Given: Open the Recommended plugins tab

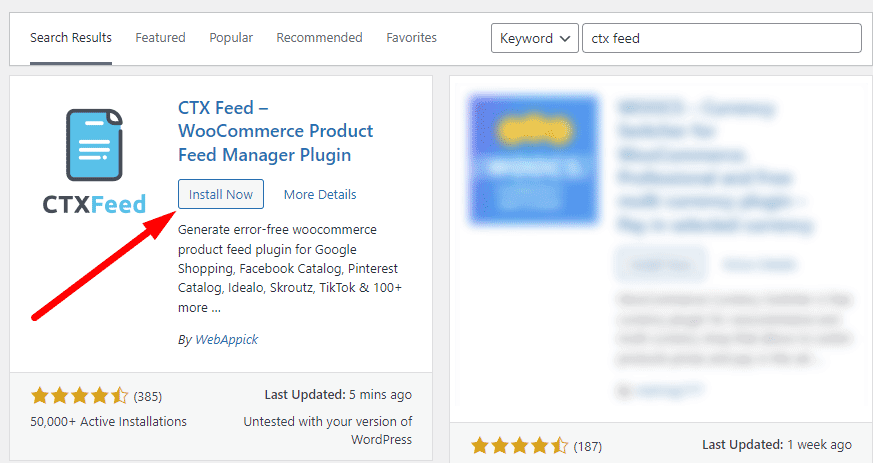Looking at the screenshot, I should pos(319,37).
